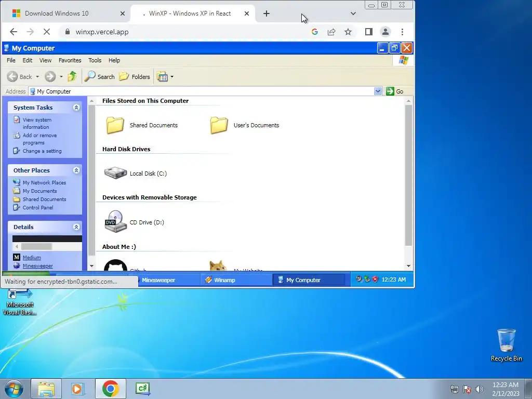Open Chrome side panel icon

tap(369, 32)
